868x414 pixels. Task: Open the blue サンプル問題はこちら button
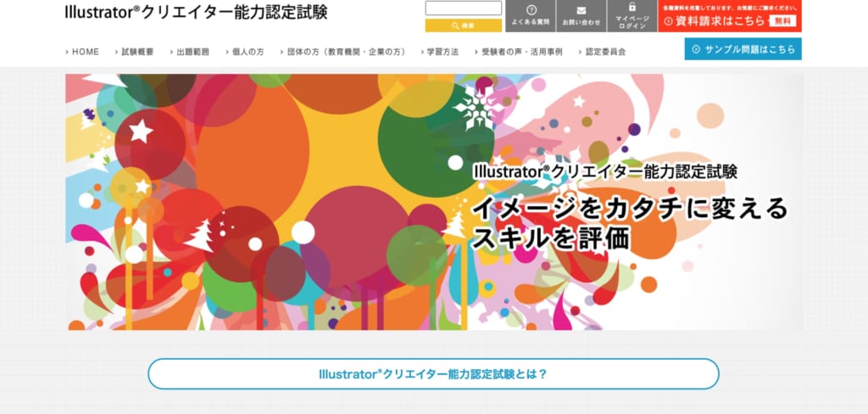click(x=743, y=48)
